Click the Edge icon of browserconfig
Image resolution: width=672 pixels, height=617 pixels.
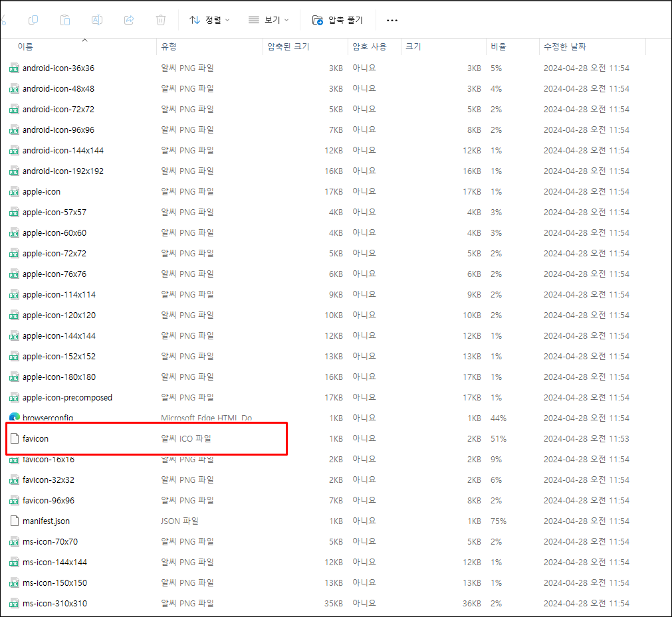click(x=14, y=417)
